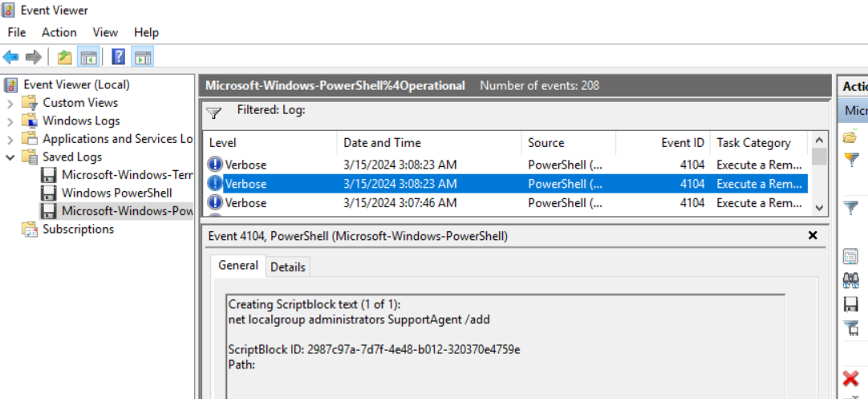Sort events by the Date and Time column
The height and width of the screenshot is (399, 868).
click(x=382, y=143)
